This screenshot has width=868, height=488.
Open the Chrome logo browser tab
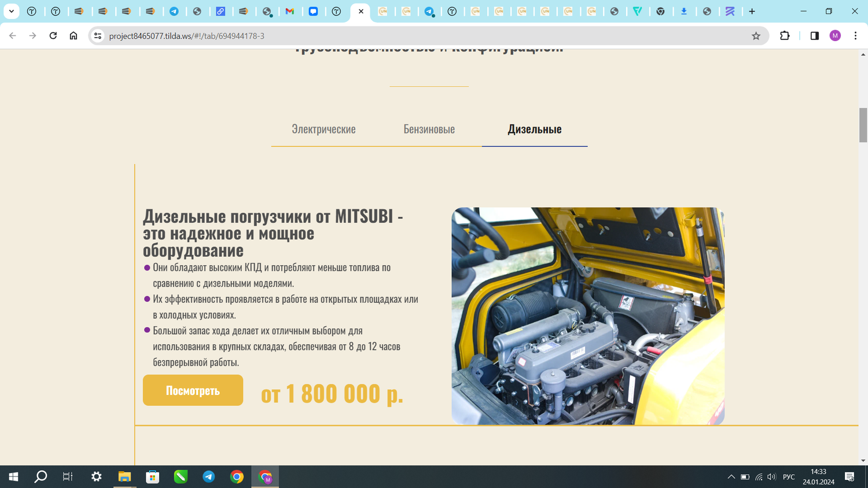pyautogui.click(x=660, y=11)
